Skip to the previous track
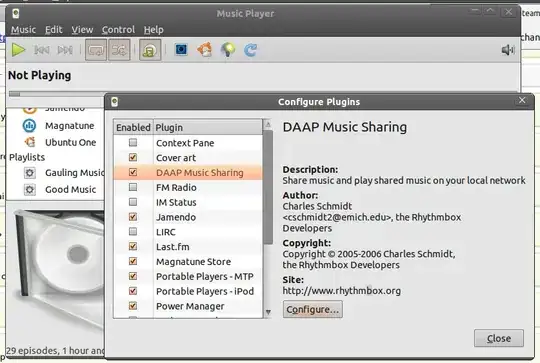 (41, 50)
